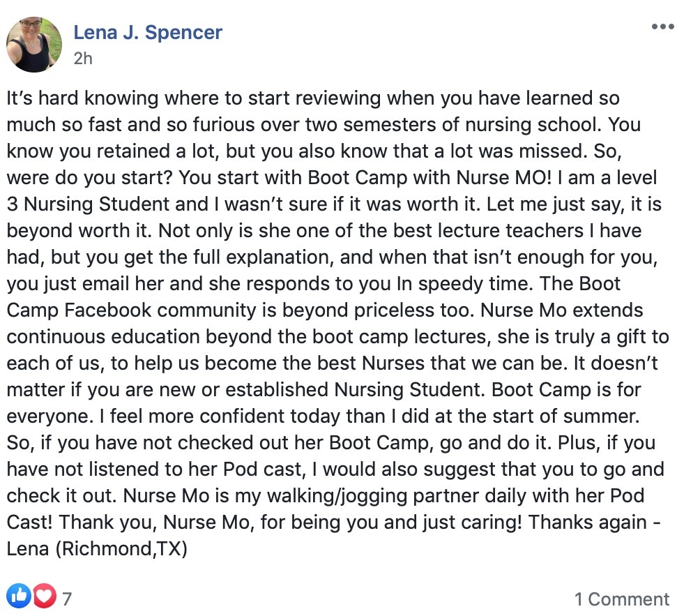The height and width of the screenshot is (616, 677).
Task: Open the post's 2h timestamp
Action: coord(82,58)
